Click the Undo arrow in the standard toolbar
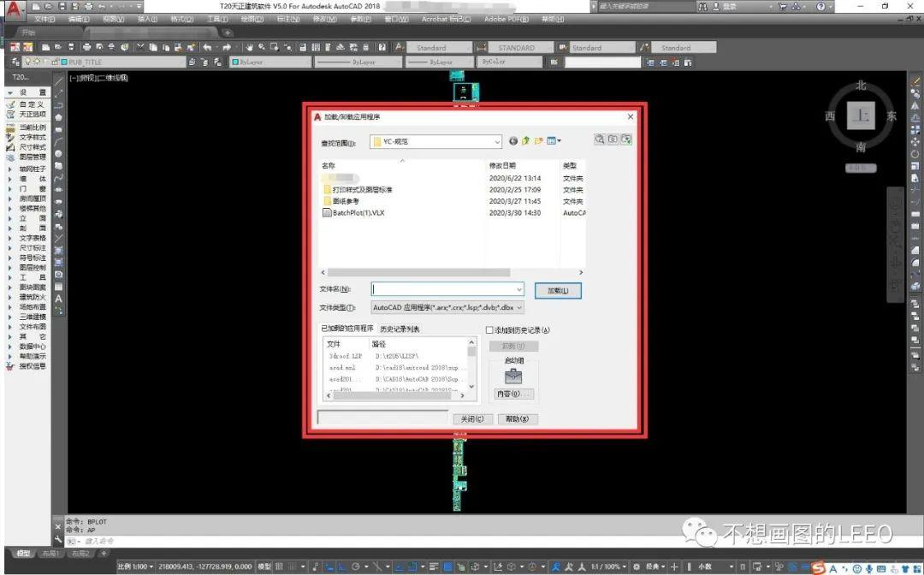 pos(207,47)
